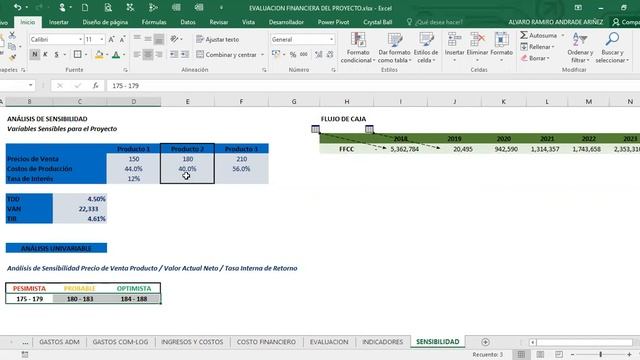Open the font size 11 dropdown
Image resolution: width=640 pixels, height=360 pixels.
pos(102,39)
